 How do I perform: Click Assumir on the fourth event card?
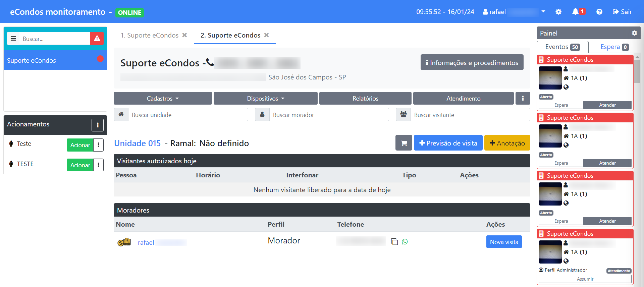(x=585, y=279)
